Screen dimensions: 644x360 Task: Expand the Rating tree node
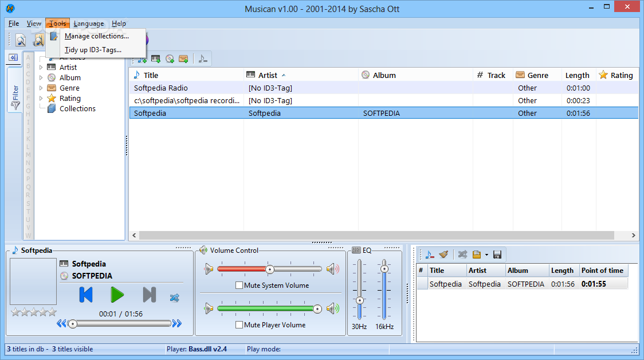pos(41,98)
